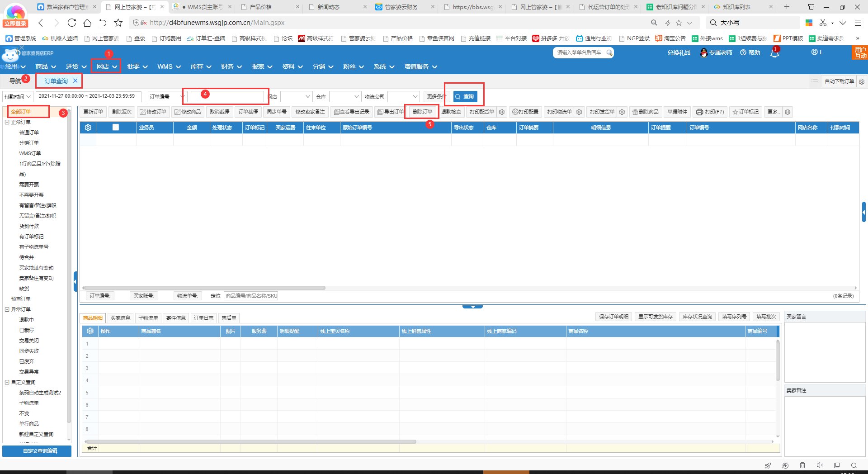Click the magnifier in the menu search box

(x=609, y=52)
